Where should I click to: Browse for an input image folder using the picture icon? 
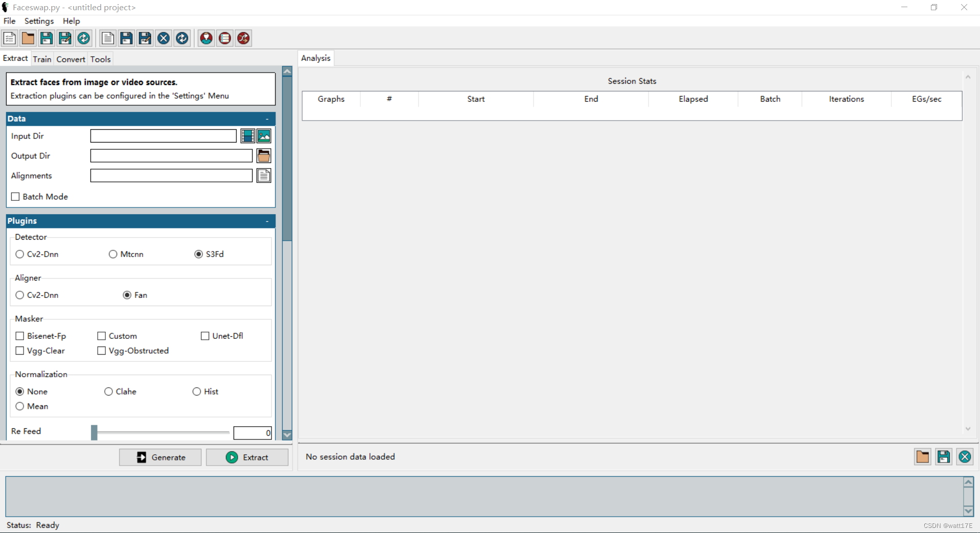pyautogui.click(x=264, y=136)
